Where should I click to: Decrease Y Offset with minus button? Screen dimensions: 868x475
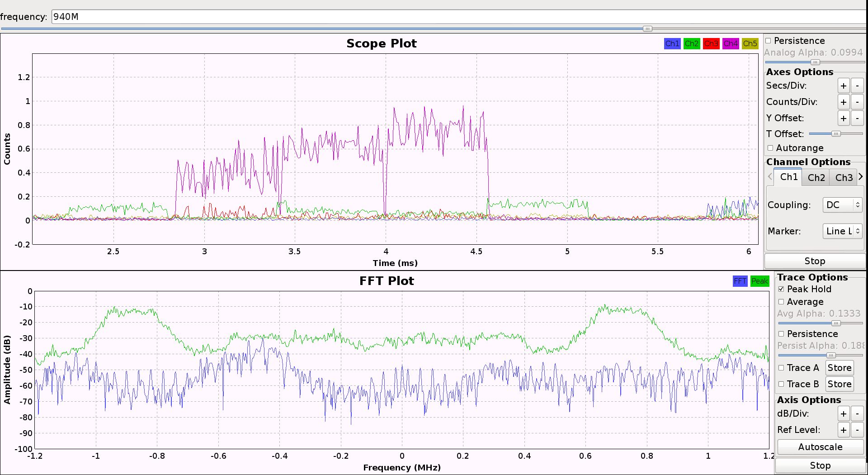pyautogui.click(x=857, y=118)
